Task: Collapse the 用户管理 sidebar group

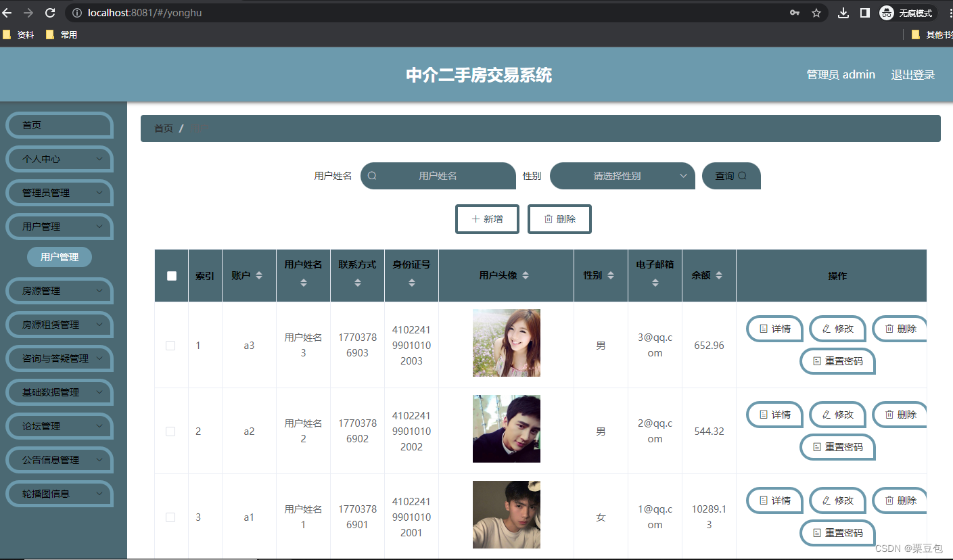Action: pyautogui.click(x=60, y=227)
